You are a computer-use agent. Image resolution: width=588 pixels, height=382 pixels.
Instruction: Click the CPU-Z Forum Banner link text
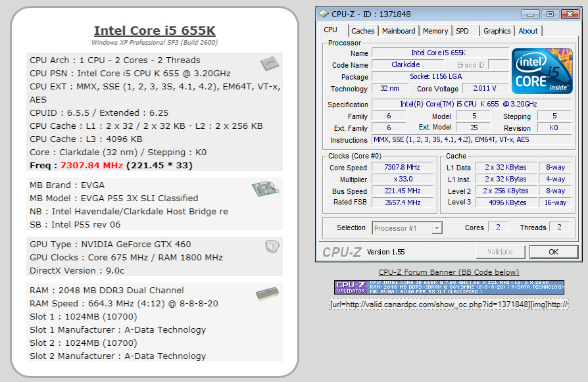tap(449, 272)
